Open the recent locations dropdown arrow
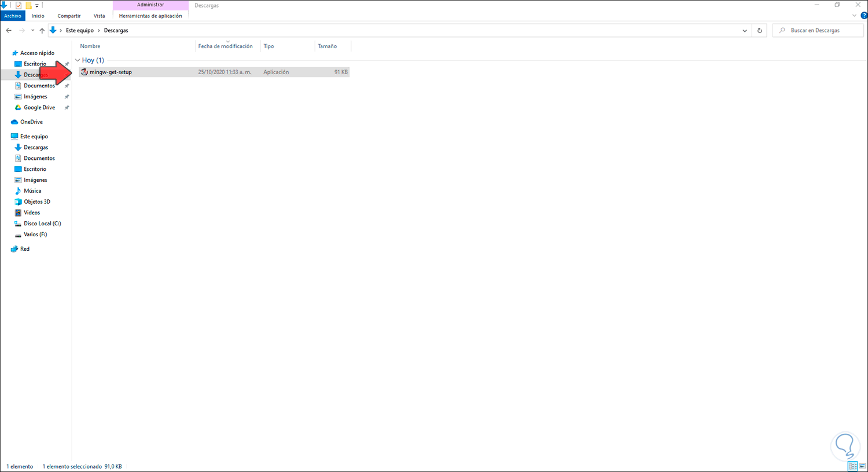Viewport: 868px width, 472px height. tap(32, 30)
